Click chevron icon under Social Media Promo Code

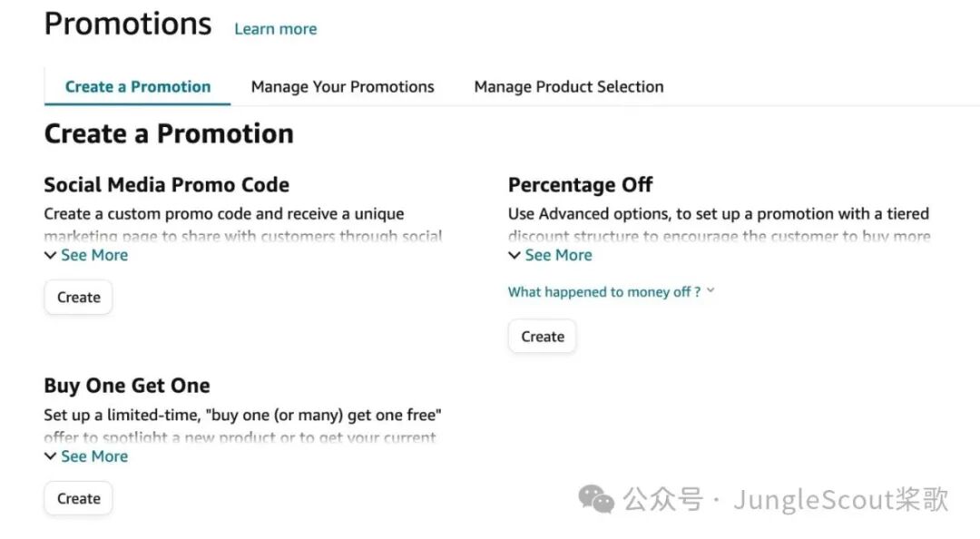click(x=50, y=256)
